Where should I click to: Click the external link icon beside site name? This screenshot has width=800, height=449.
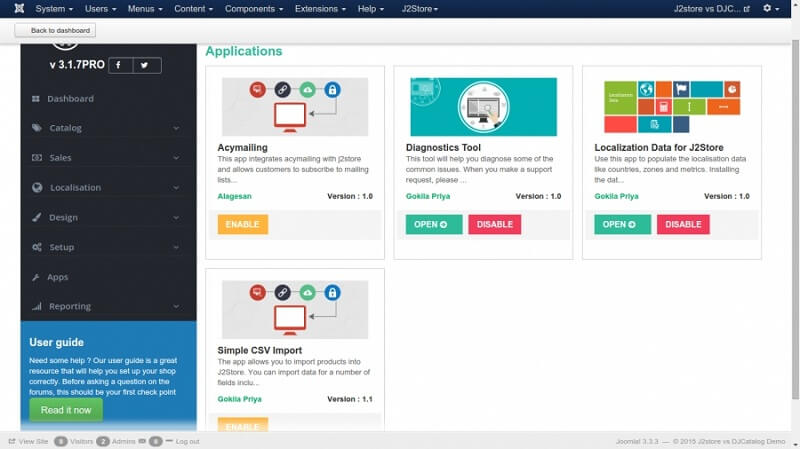click(x=746, y=9)
